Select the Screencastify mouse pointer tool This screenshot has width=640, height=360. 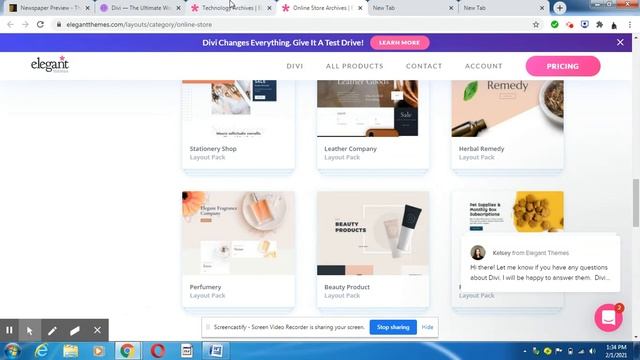29,330
